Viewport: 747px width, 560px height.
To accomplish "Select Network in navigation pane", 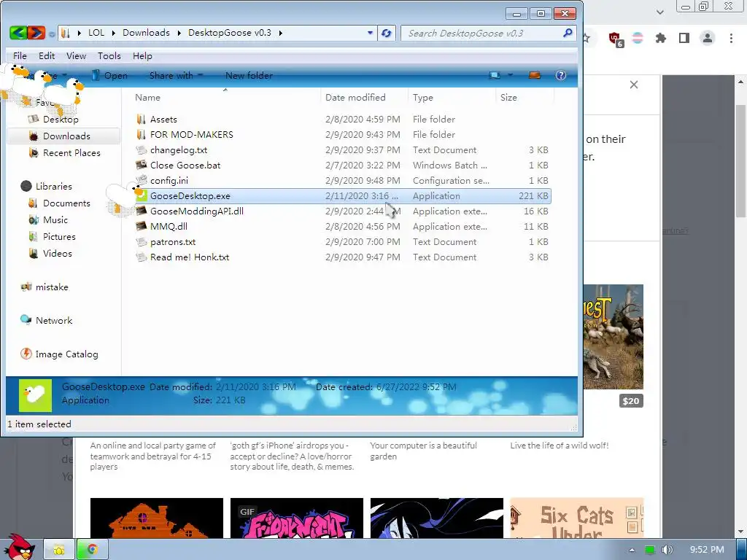I will pos(53,321).
